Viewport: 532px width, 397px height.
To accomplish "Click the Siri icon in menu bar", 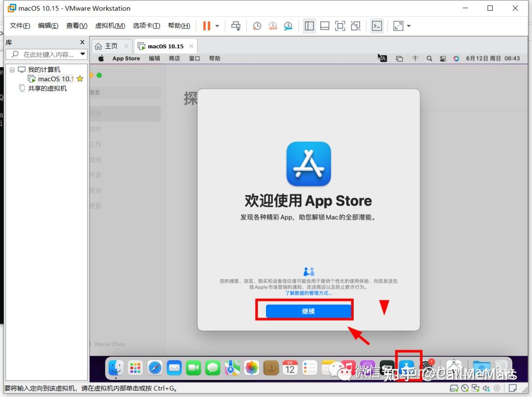I will [456, 58].
